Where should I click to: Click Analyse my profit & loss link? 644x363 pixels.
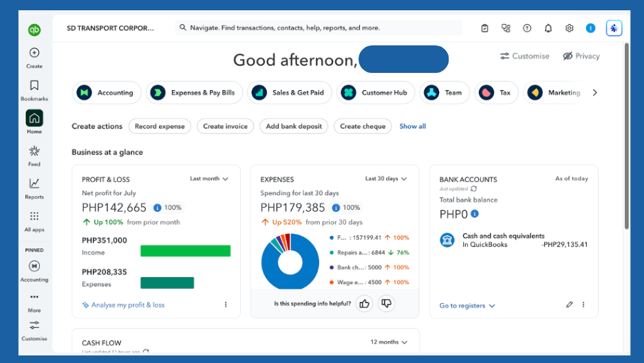coord(123,305)
